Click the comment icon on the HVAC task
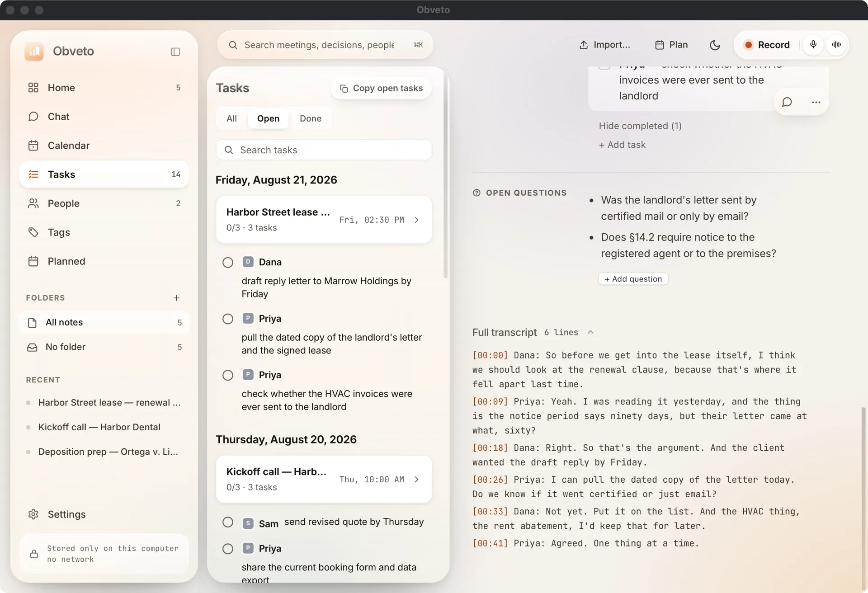 point(787,102)
